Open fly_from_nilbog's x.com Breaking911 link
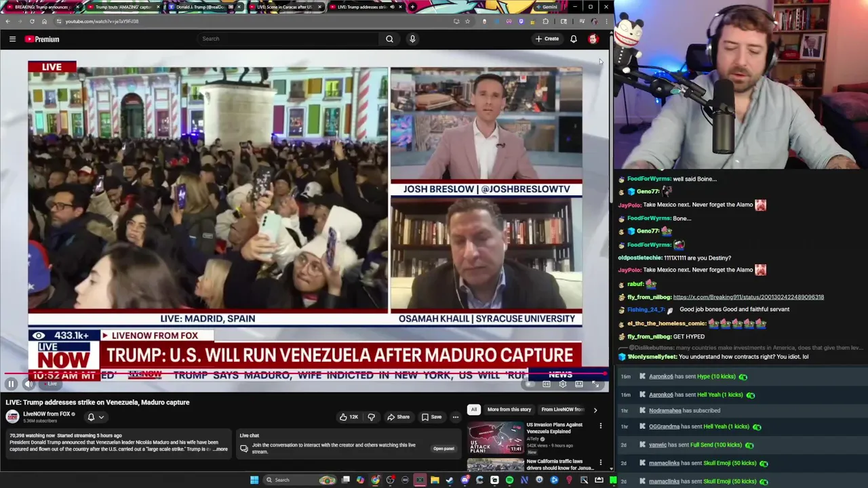868x488 pixels. [x=749, y=297]
